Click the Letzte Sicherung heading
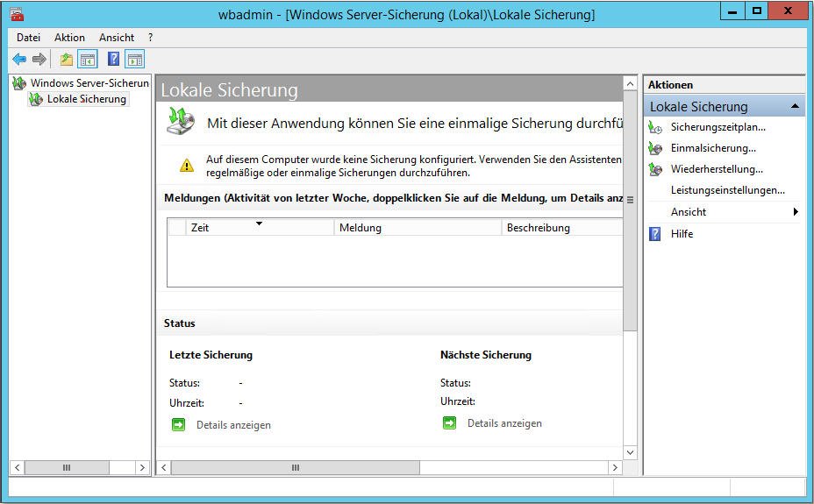Image resolution: width=814 pixels, height=504 pixels. (x=211, y=355)
